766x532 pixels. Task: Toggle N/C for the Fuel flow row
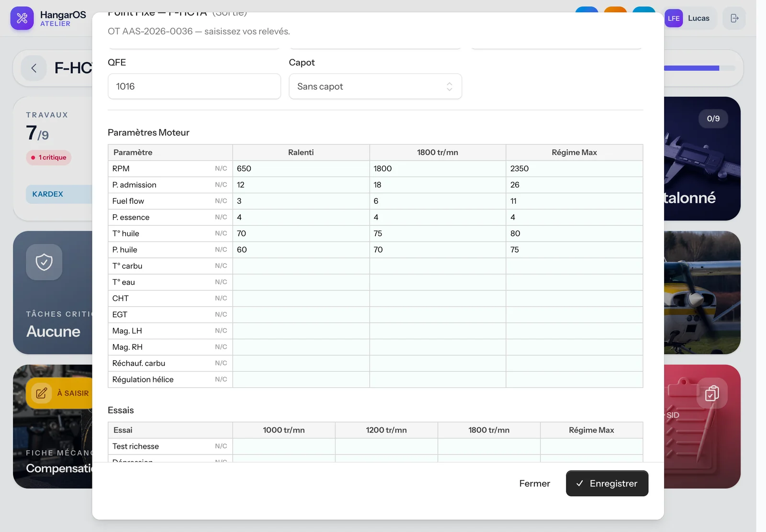pyautogui.click(x=221, y=201)
